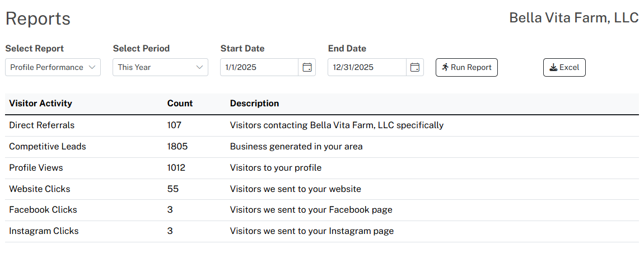
Task: Expand the Select Period dropdown
Action: [161, 67]
